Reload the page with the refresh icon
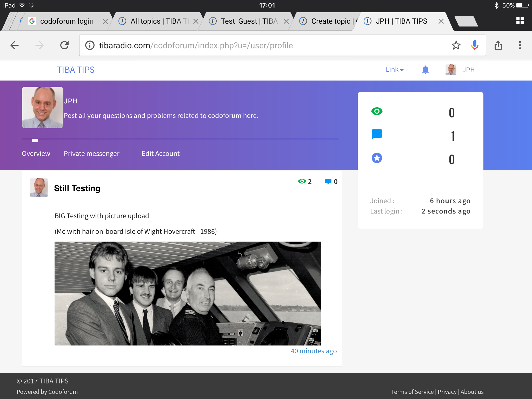The image size is (532, 399). coord(64,45)
